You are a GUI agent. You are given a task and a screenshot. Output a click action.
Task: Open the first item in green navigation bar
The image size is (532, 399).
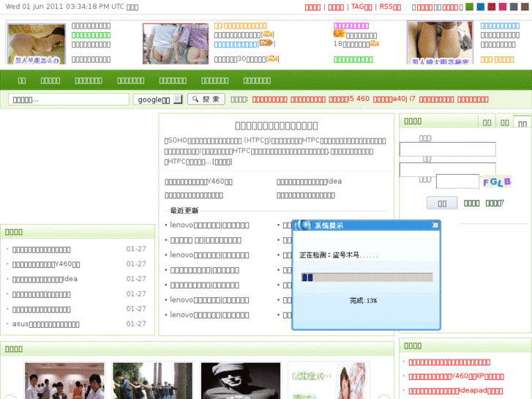tap(22, 81)
